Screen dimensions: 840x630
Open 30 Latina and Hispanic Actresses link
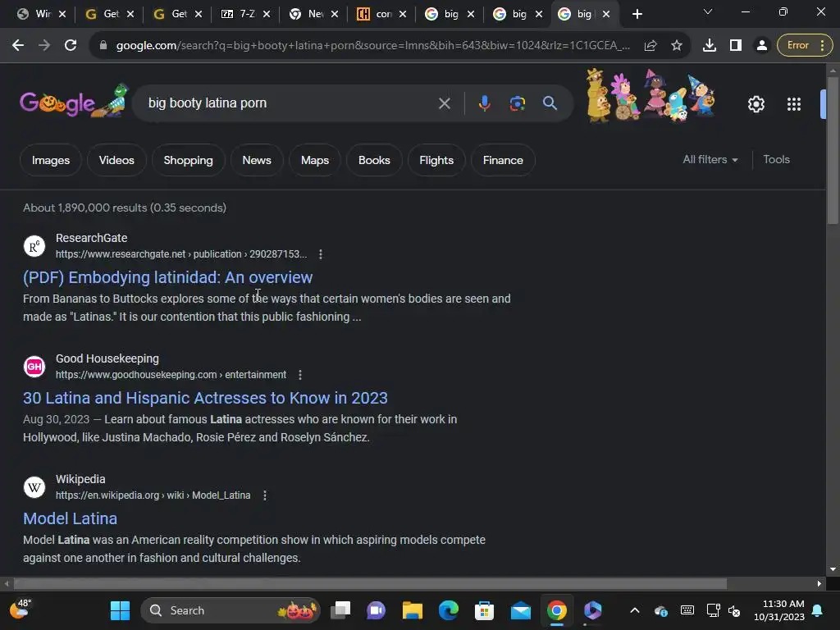point(205,398)
